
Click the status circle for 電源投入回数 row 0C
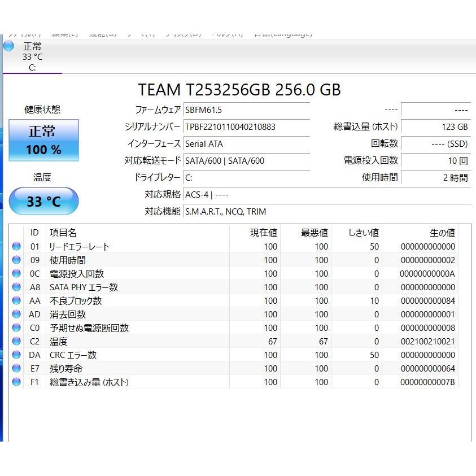16,273
